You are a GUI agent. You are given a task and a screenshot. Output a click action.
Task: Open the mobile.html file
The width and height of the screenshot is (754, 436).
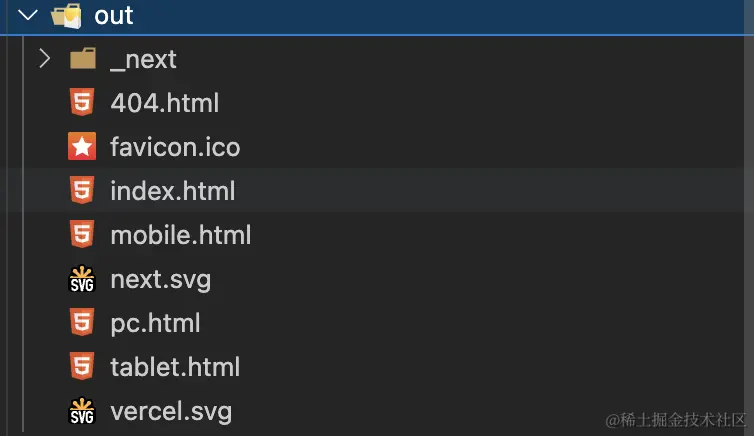[x=180, y=235]
